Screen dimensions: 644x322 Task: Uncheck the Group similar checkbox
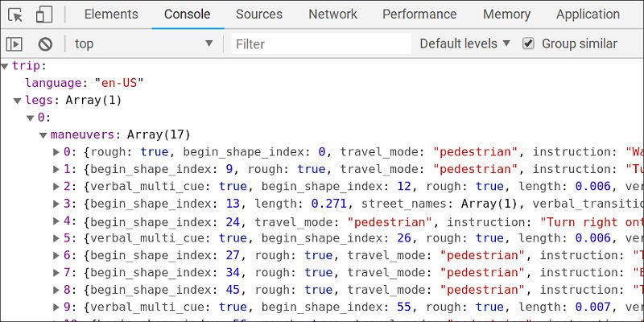(x=528, y=43)
